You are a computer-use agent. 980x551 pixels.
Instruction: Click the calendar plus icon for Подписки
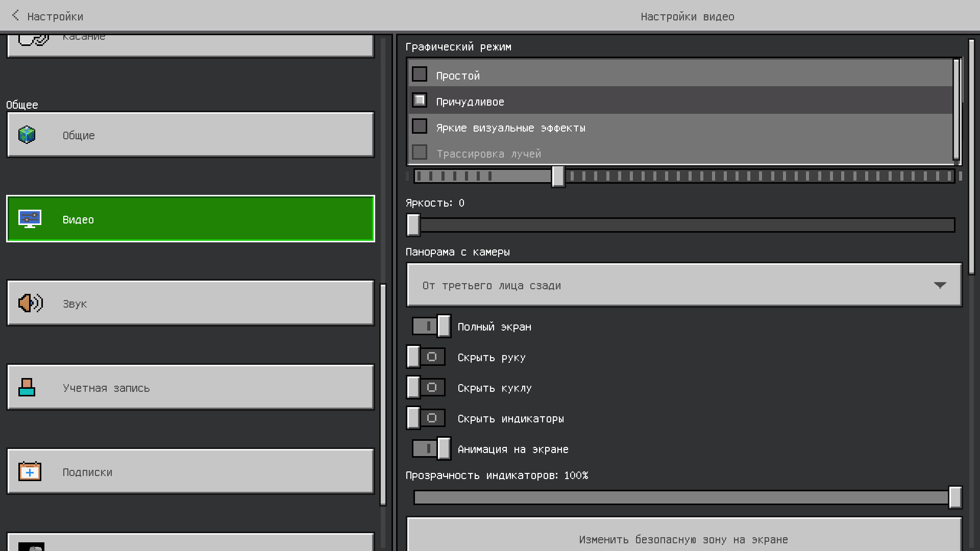tap(30, 471)
